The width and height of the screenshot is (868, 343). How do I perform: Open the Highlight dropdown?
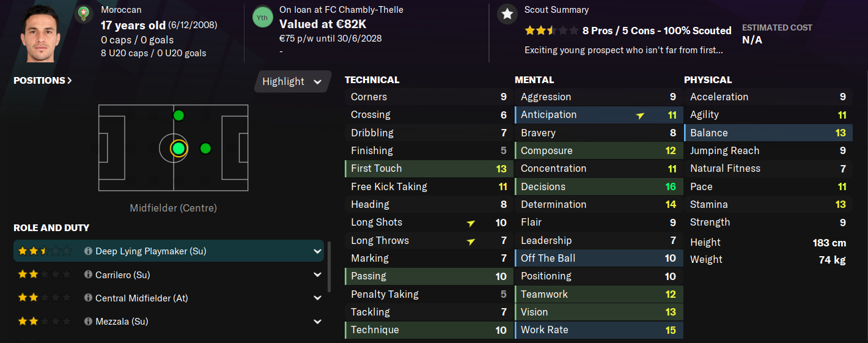[292, 82]
